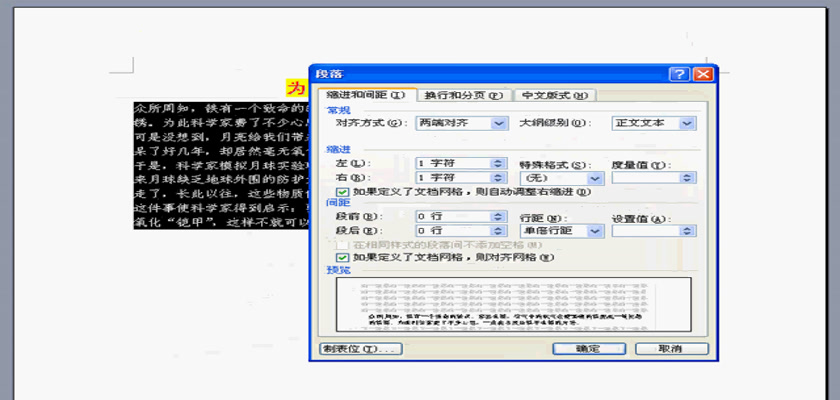Viewport: 840px width, 400px height.
Task: Open the 行距 line spacing dropdown
Action: click(561, 231)
